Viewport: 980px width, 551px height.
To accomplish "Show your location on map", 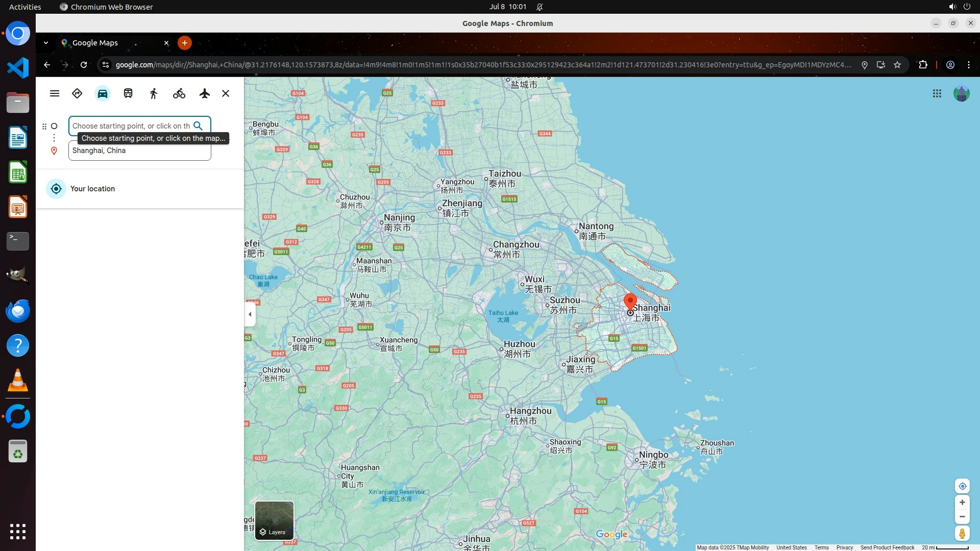I will coord(962,486).
